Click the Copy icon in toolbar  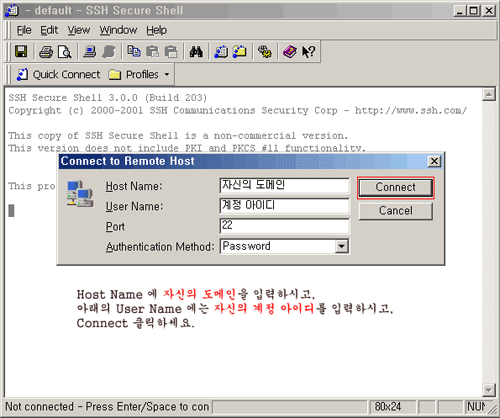pos(134,52)
